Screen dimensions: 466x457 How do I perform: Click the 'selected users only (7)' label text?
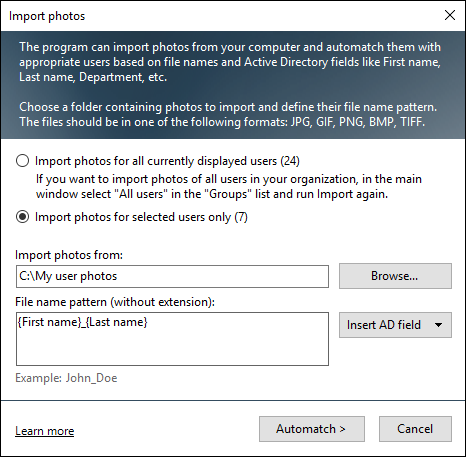(x=190, y=217)
